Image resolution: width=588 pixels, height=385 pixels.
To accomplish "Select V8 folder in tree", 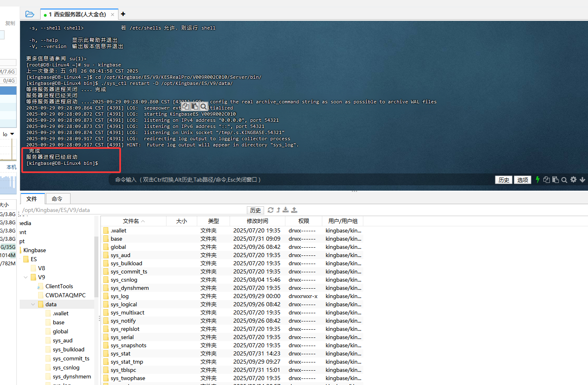I will click(41, 268).
